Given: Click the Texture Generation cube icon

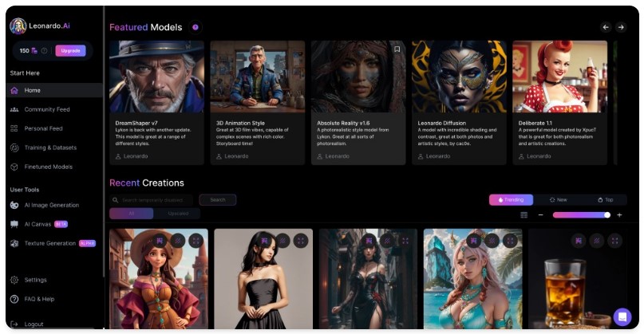Looking at the screenshot, I should [x=14, y=243].
